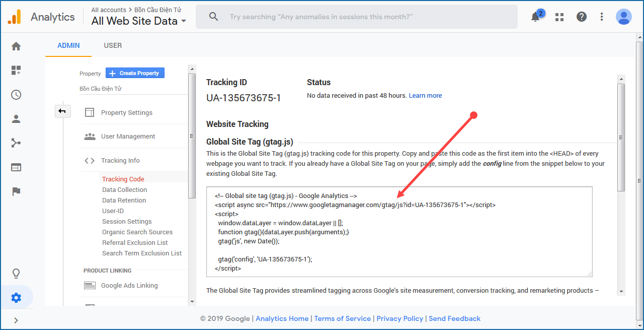
Task: Select Session Settings submenu item
Action: [x=127, y=222]
